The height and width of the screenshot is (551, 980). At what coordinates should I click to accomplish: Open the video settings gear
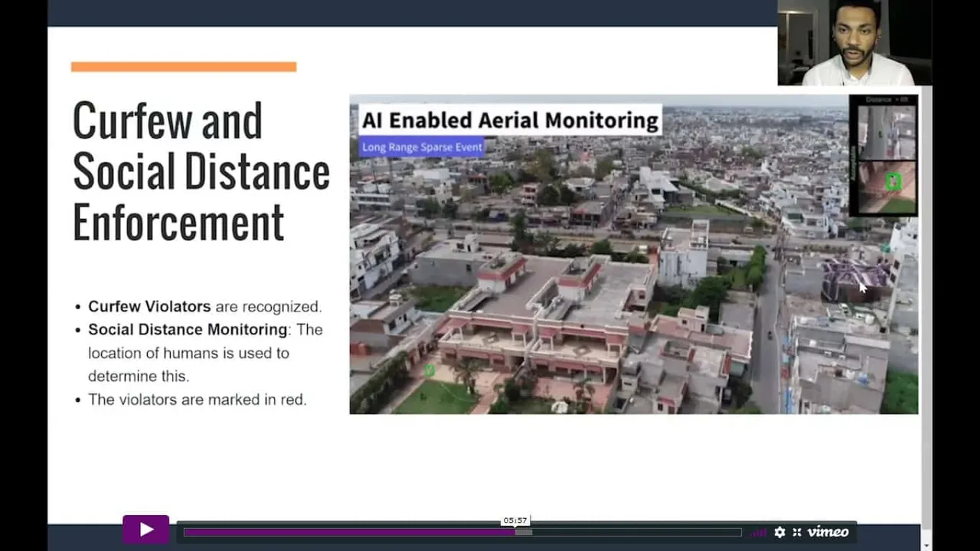click(779, 532)
